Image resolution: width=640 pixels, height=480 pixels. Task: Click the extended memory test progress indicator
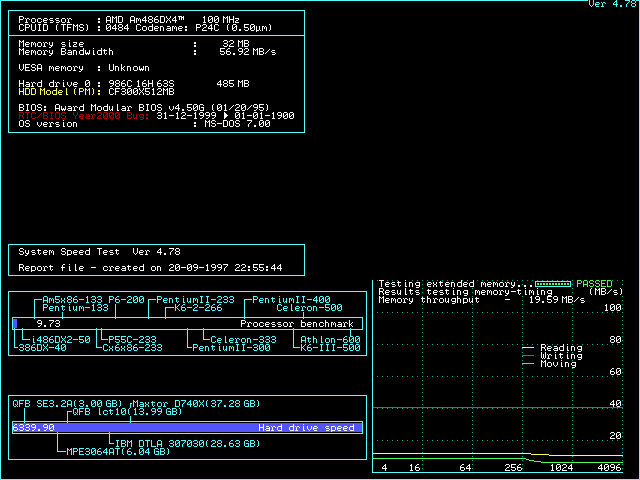tap(552, 284)
